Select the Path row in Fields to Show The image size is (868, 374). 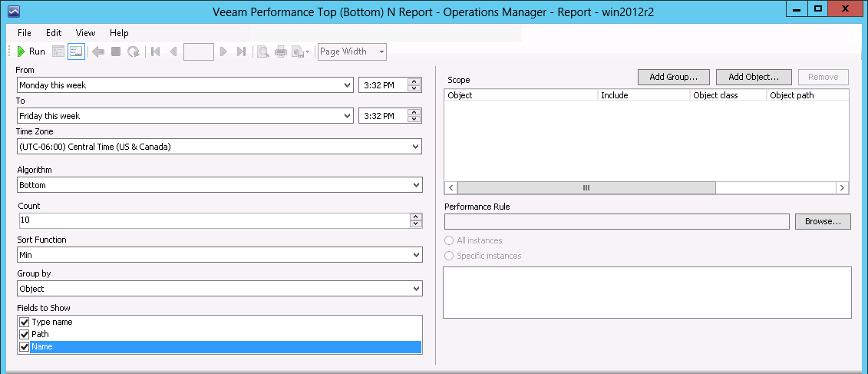(x=219, y=334)
